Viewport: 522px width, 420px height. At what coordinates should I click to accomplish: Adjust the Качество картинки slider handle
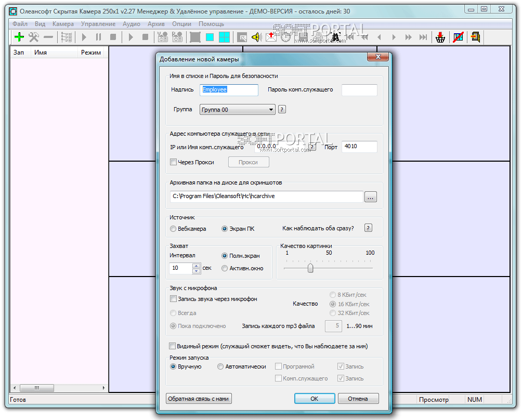[x=310, y=268]
